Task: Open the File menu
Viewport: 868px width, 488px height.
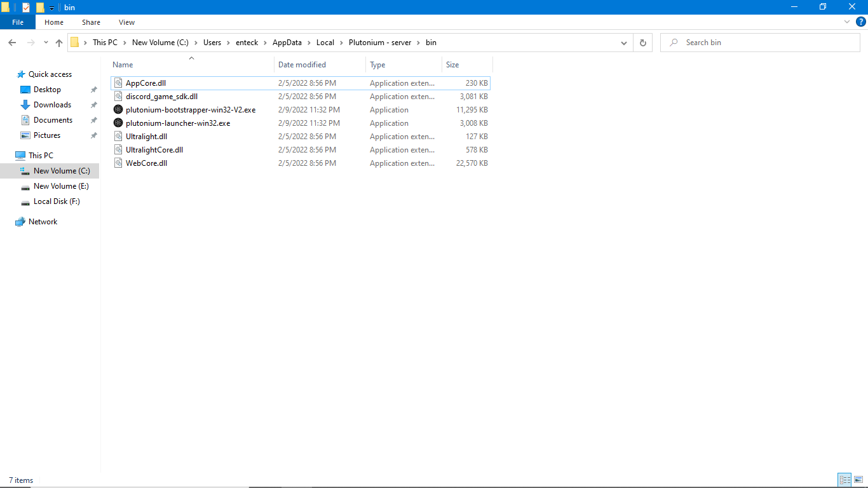Action: (x=18, y=22)
